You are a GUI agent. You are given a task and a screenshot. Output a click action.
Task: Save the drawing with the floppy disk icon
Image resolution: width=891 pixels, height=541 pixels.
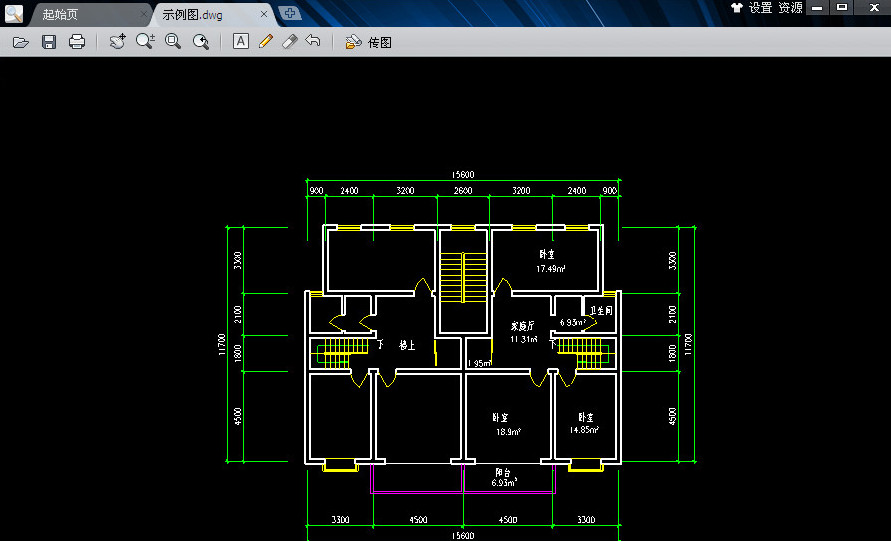(48, 42)
